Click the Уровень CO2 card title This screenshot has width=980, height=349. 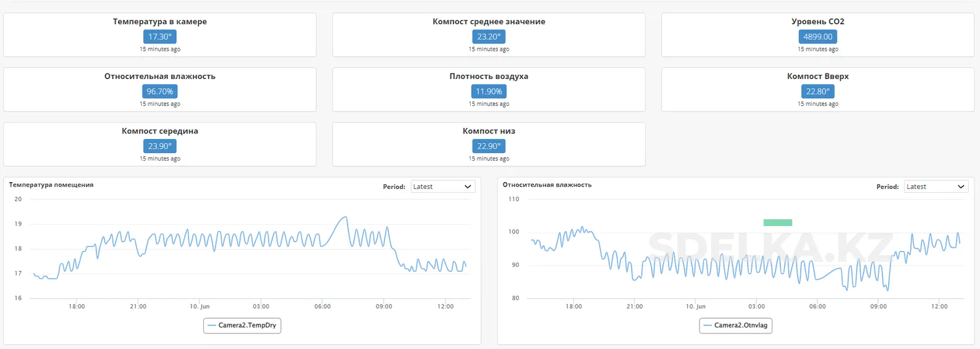click(x=817, y=22)
